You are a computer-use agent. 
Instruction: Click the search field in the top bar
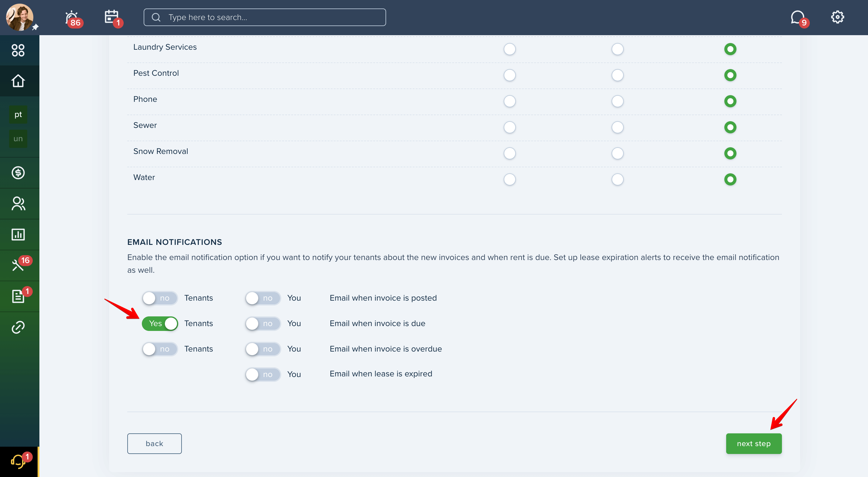[x=265, y=17]
